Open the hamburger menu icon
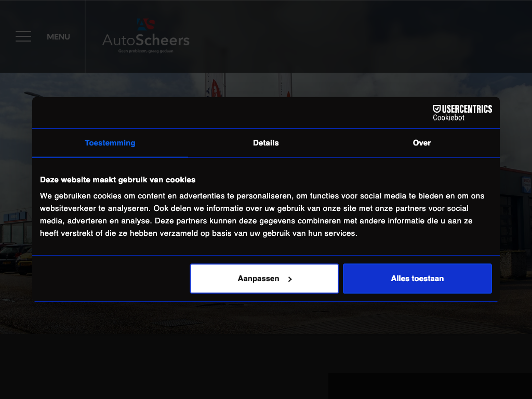Viewport: 532px width, 399px height. click(23, 36)
